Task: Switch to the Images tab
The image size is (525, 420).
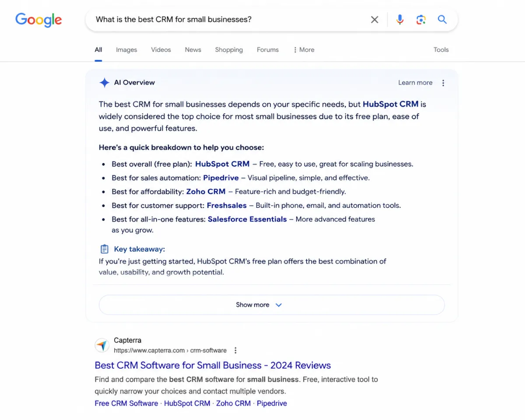Action: coord(126,50)
